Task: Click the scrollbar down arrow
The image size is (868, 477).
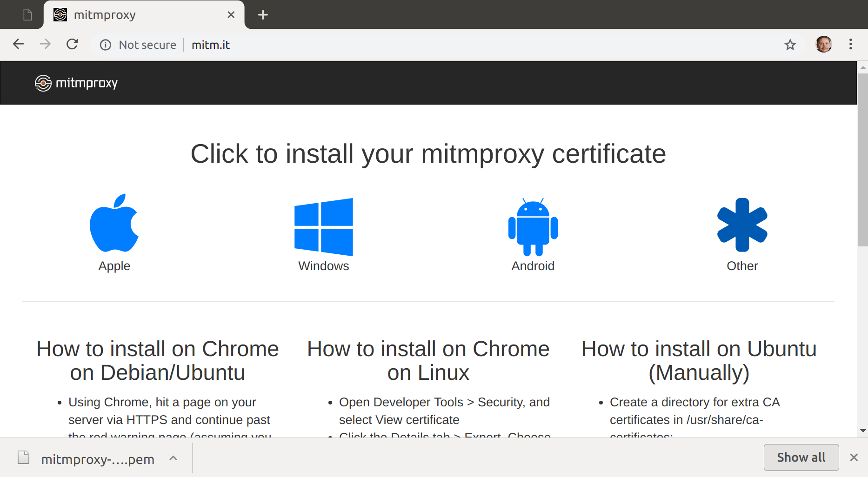Action: (x=863, y=431)
